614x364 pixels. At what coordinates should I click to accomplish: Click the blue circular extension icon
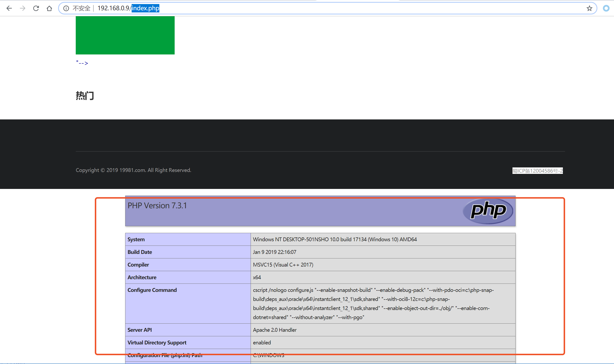[606, 8]
